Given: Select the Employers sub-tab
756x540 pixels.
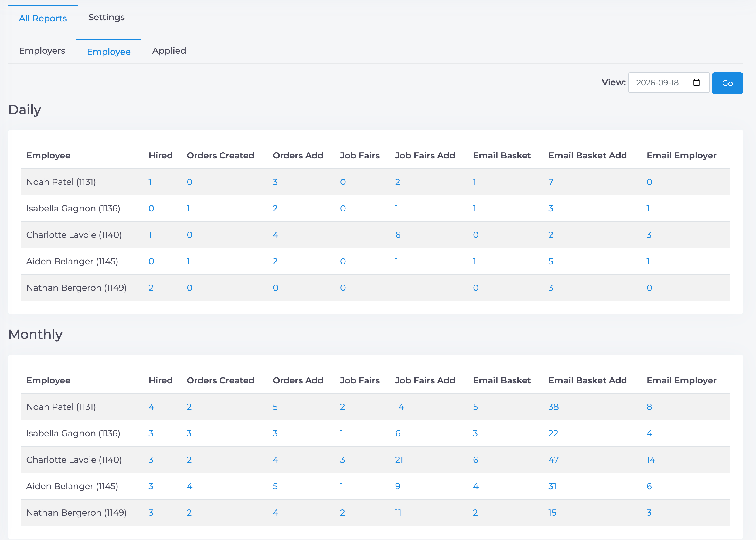Looking at the screenshot, I should tap(42, 51).
